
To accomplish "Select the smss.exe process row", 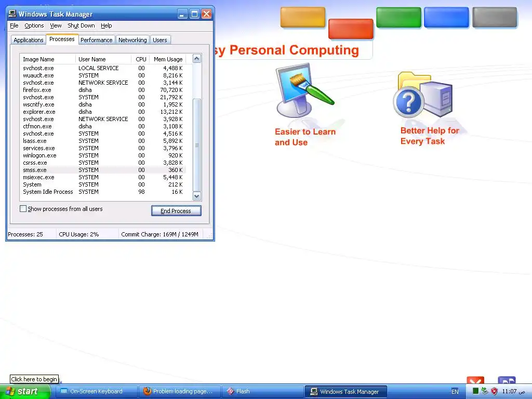I will pos(103,170).
